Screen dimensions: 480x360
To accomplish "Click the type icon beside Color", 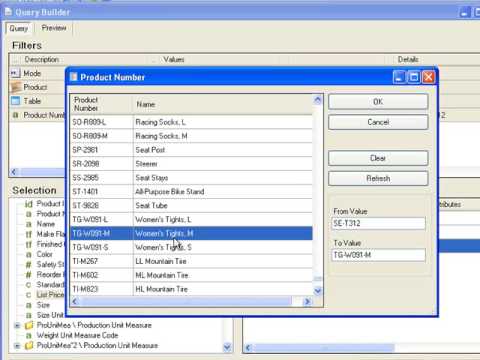I will point(29,255).
